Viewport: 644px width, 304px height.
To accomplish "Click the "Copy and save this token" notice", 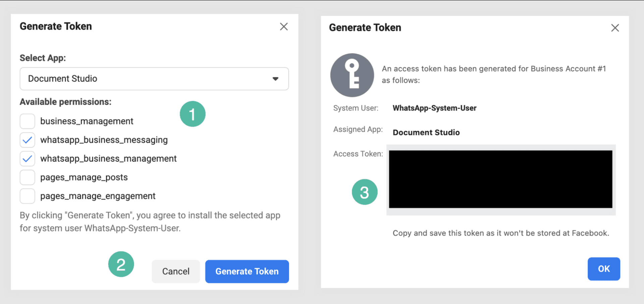I will point(500,233).
